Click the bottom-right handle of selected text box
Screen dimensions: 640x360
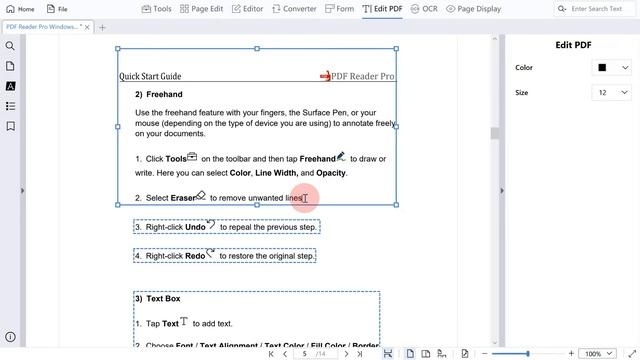click(x=396, y=205)
